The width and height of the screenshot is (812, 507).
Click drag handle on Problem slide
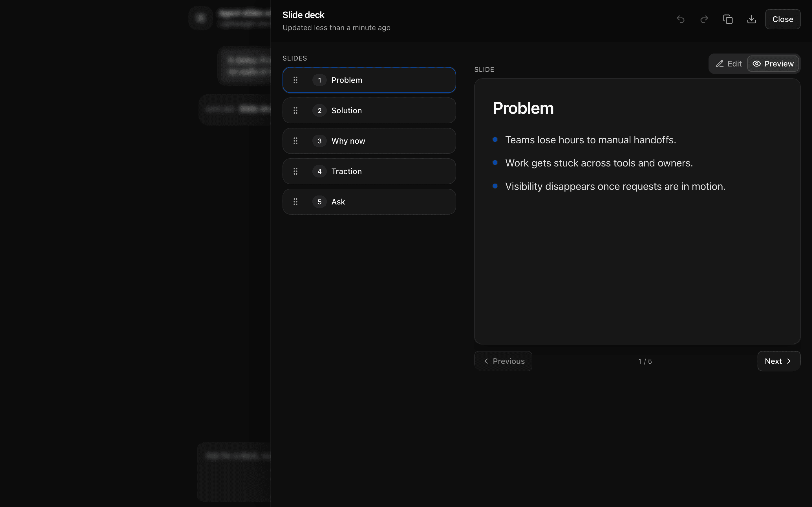point(295,80)
